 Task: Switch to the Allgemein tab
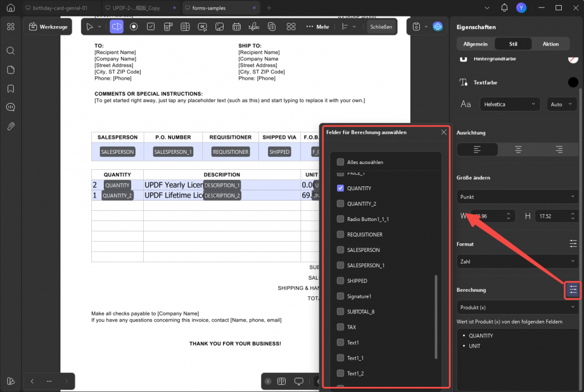[x=475, y=44]
